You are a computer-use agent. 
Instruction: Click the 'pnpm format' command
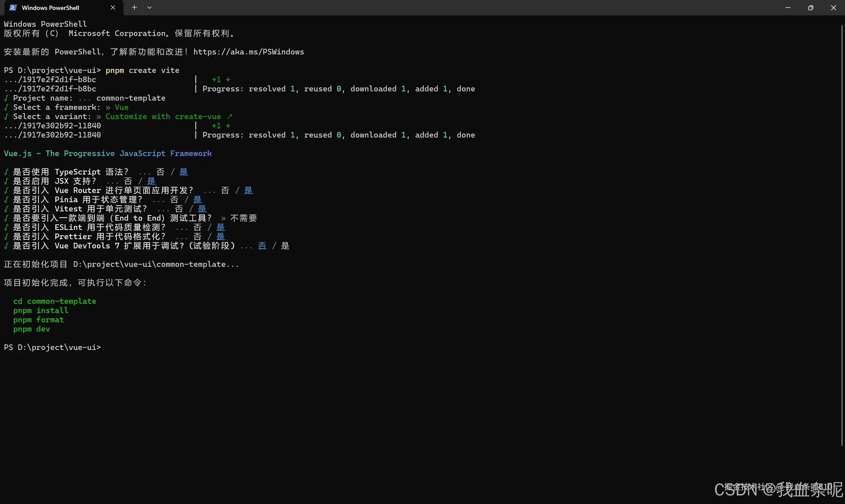[38, 320]
